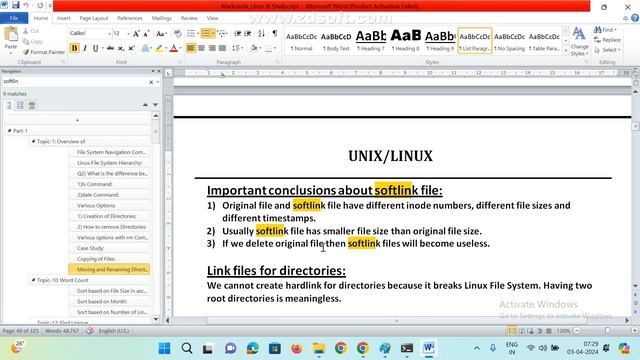Click the Clear Formatting icon
The height and width of the screenshot is (360, 640).
click(177, 33)
